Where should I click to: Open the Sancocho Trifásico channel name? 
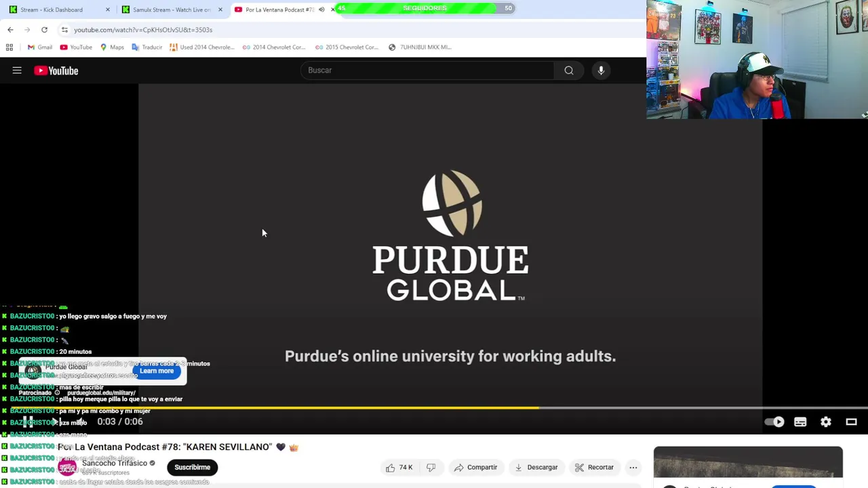pos(115,463)
